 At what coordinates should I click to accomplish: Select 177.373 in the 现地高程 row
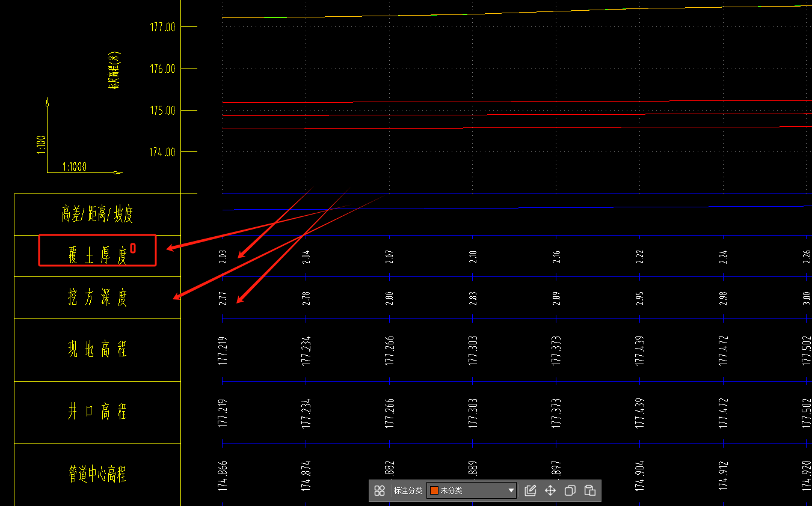[x=556, y=350]
